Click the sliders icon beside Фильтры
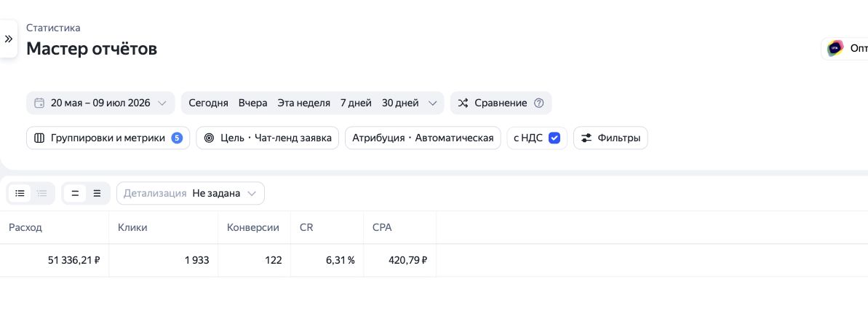The image size is (868, 330). click(586, 138)
